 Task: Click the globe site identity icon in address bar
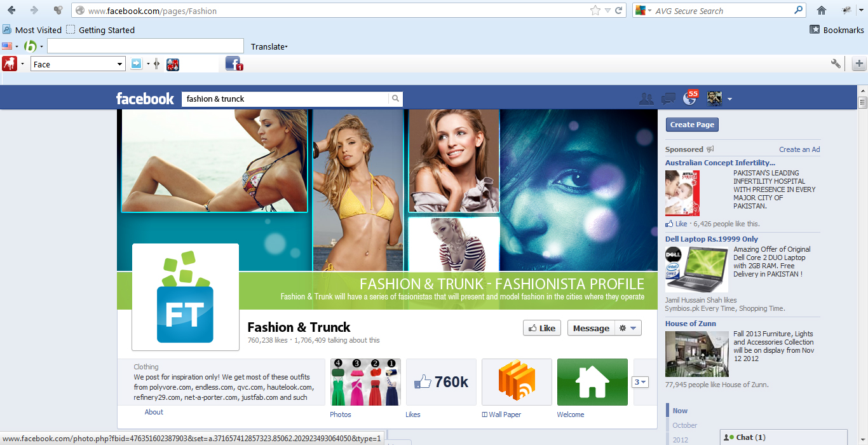[80, 10]
